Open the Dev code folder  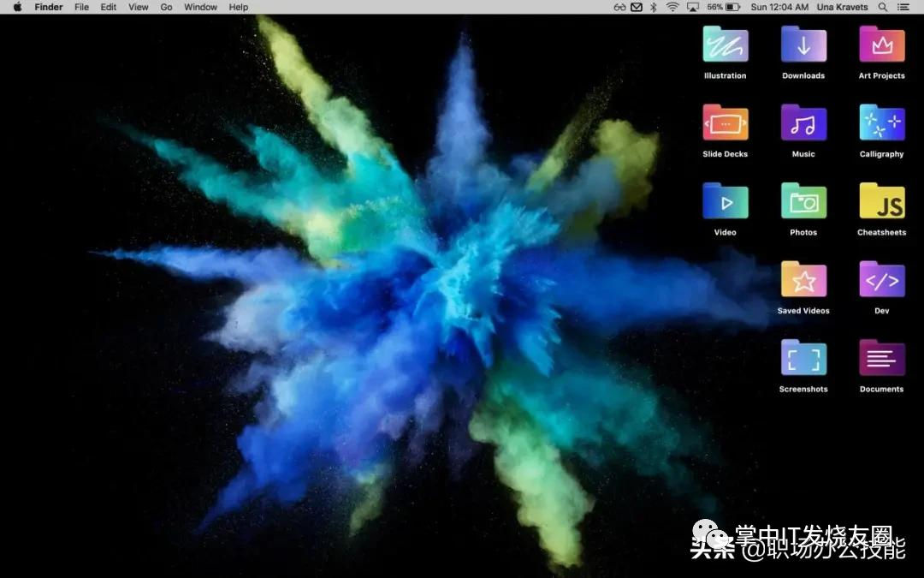(x=881, y=280)
